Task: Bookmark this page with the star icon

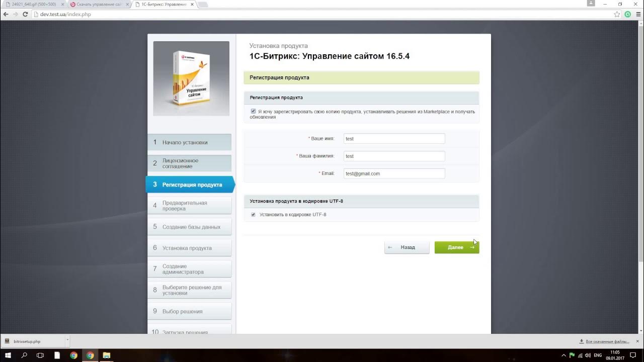Action: coord(617,14)
